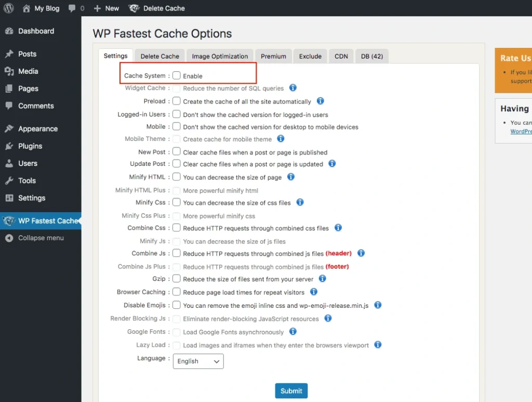
Task: Open the Image Optimization tab
Action: coord(220,56)
